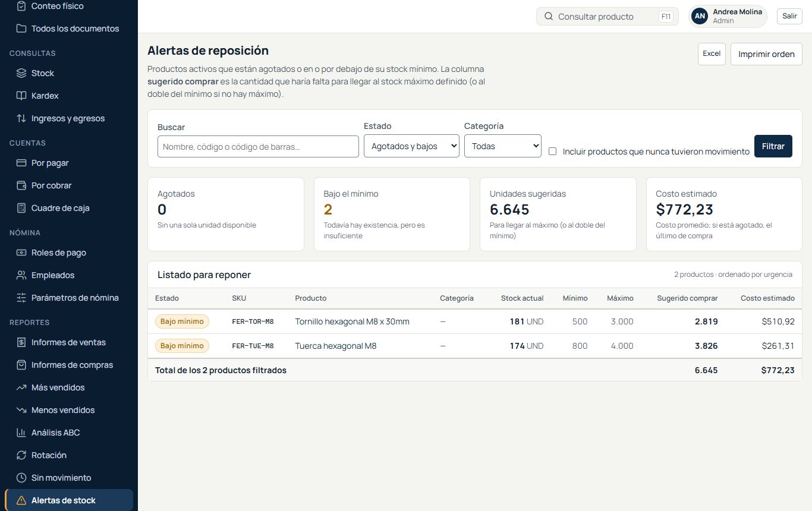
Task: Click the Por pagar card icon
Action: click(21, 163)
